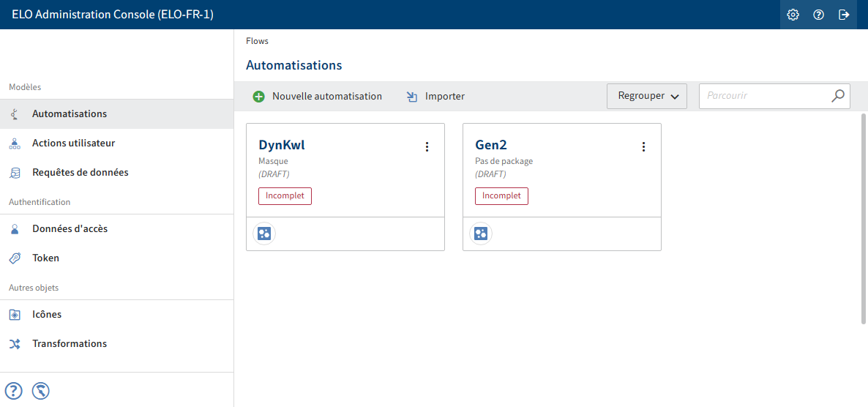Click the trigger icon on DynKwl card

(x=264, y=234)
